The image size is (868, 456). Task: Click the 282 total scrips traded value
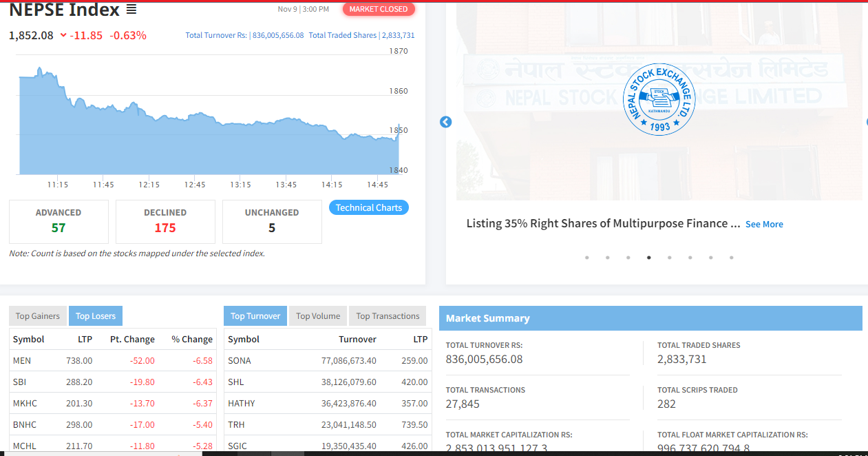coord(666,404)
